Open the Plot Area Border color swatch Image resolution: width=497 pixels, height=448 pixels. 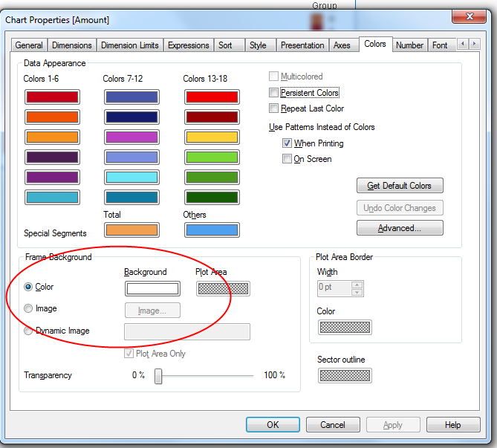(x=345, y=327)
